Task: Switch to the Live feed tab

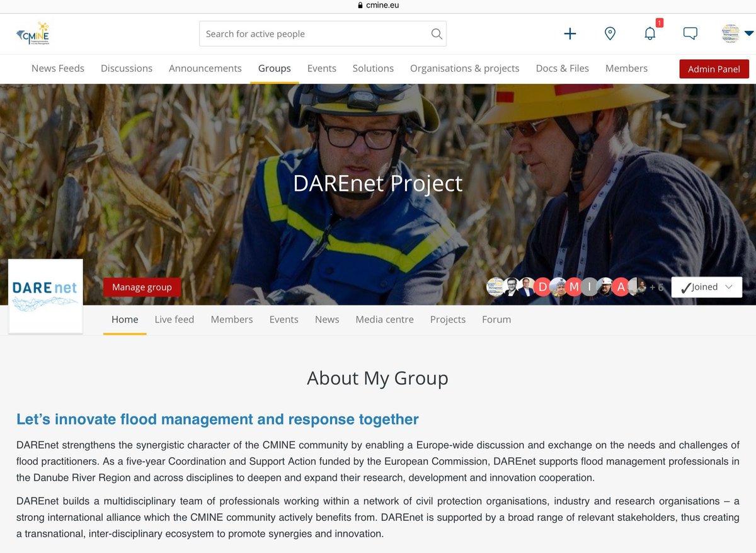Action: [175, 320]
